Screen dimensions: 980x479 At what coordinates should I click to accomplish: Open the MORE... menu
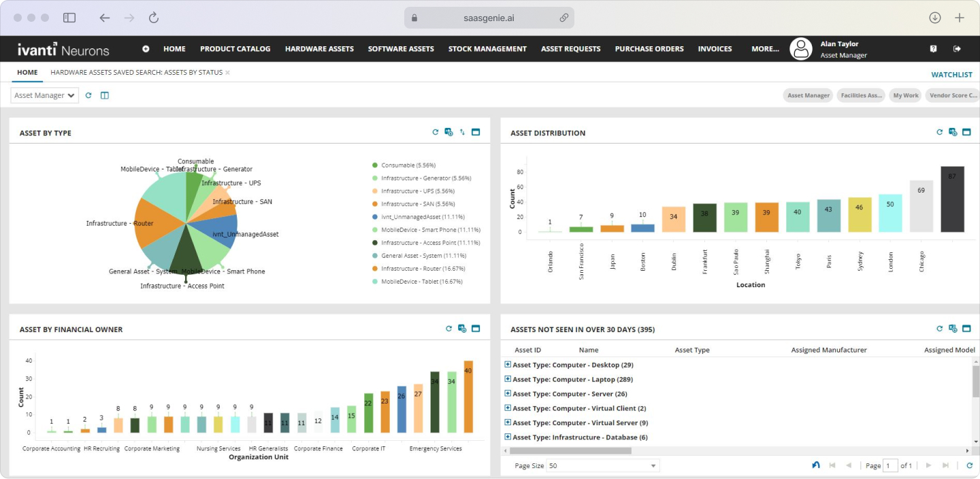[766, 49]
